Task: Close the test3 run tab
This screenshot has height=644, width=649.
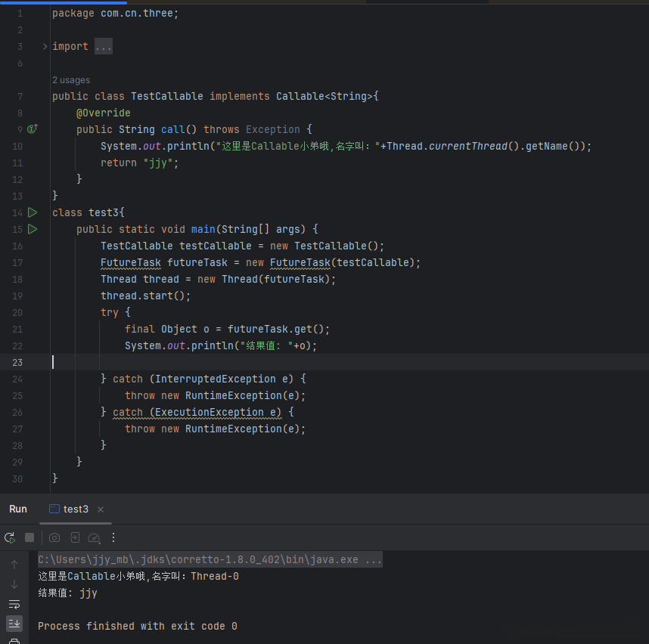Action: tap(101, 509)
